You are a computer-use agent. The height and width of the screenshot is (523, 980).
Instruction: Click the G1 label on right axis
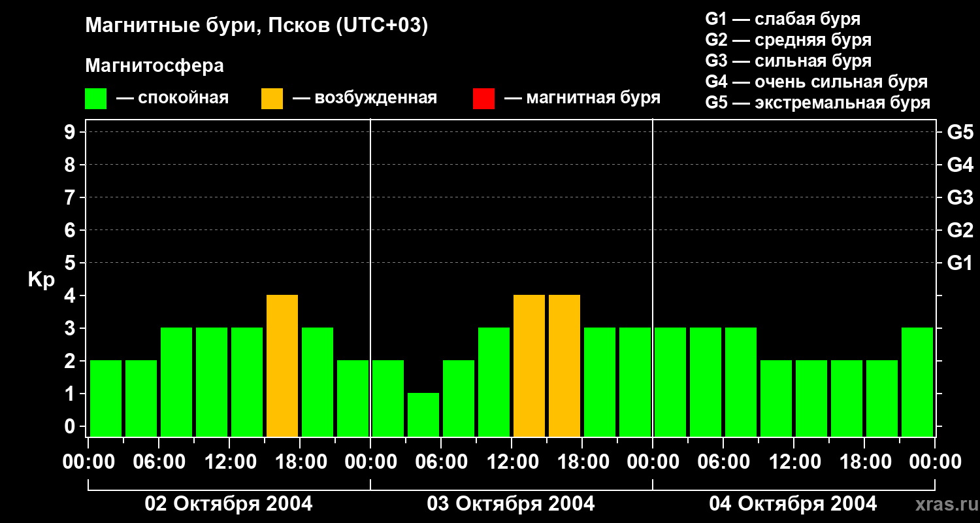(x=960, y=263)
